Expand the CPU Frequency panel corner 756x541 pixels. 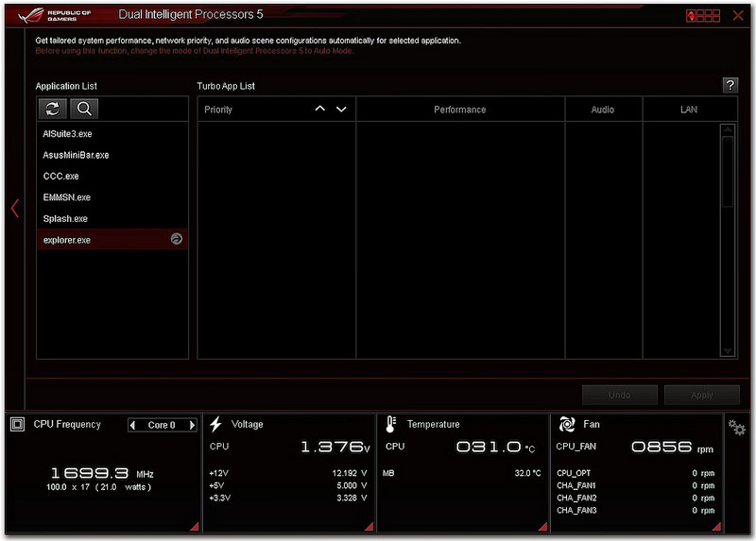[195, 527]
